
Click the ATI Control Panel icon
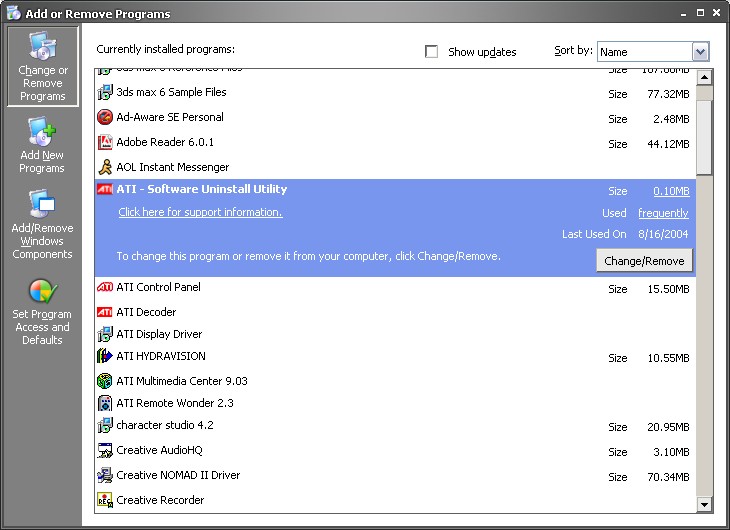tap(105, 287)
